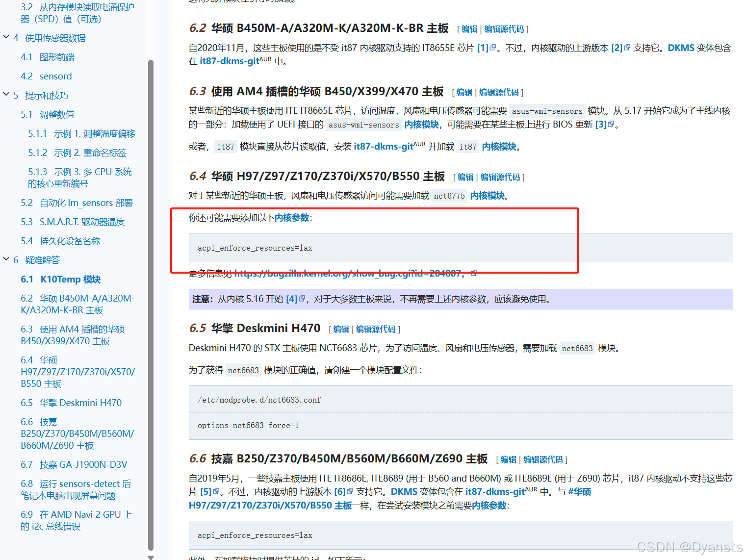Collapse section 5 提示和技巧 chevron
The width and height of the screenshot is (745, 560).
6,94
